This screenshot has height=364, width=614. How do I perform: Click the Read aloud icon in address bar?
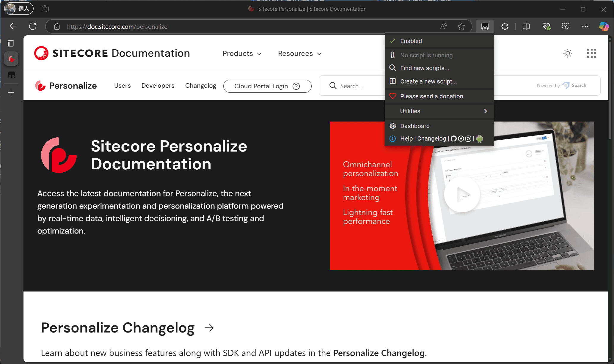[443, 26]
